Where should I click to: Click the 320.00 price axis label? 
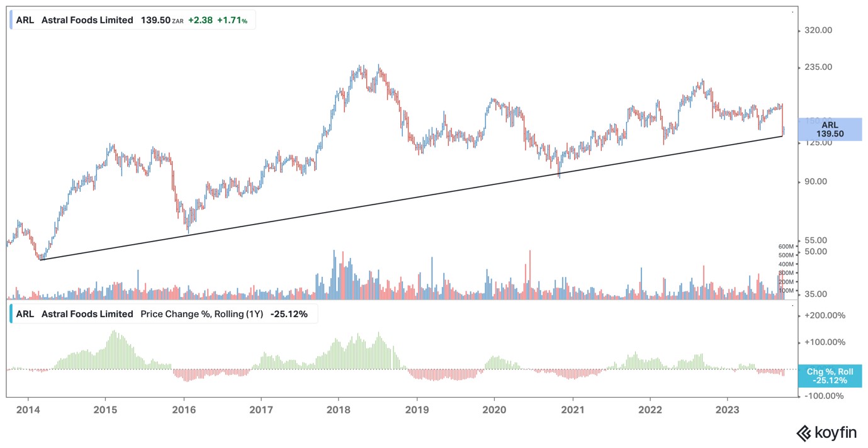tap(820, 30)
